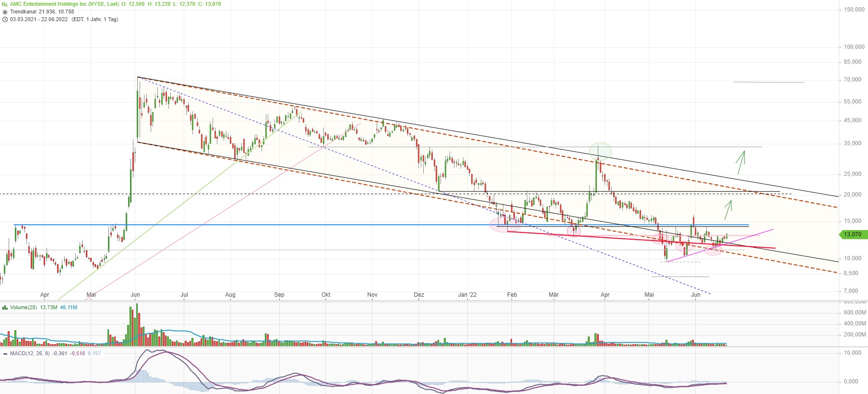This screenshot has height=394, width=868.
Task: Click the Nov time axis label
Action: 372,295
